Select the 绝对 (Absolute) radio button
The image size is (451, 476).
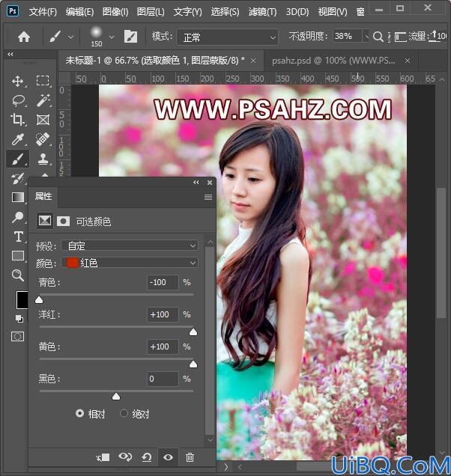[124, 413]
